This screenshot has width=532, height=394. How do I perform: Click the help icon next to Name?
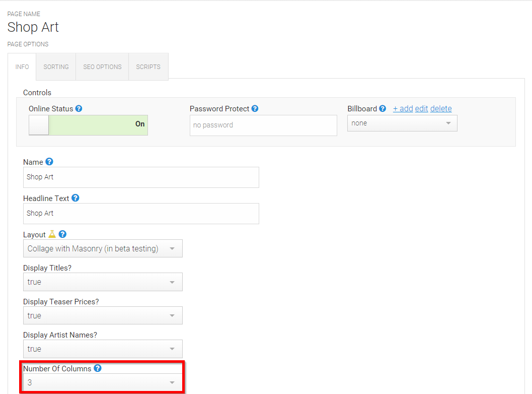click(49, 162)
